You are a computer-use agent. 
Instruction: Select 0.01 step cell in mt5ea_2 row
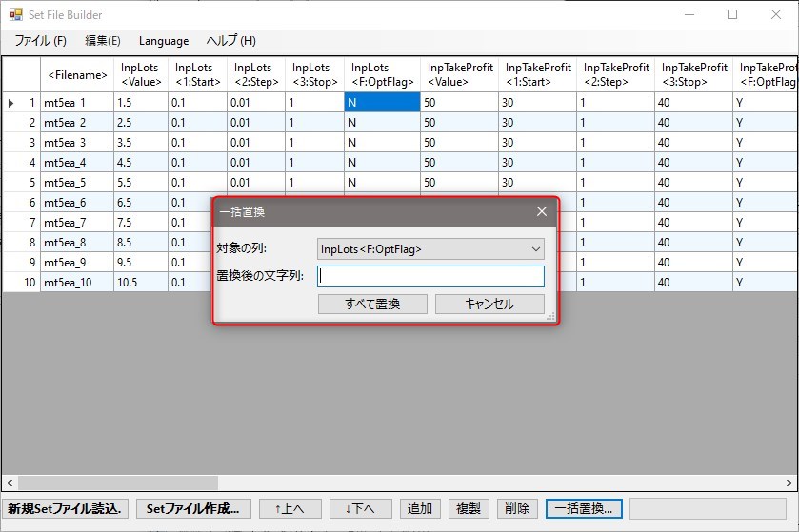click(x=256, y=122)
